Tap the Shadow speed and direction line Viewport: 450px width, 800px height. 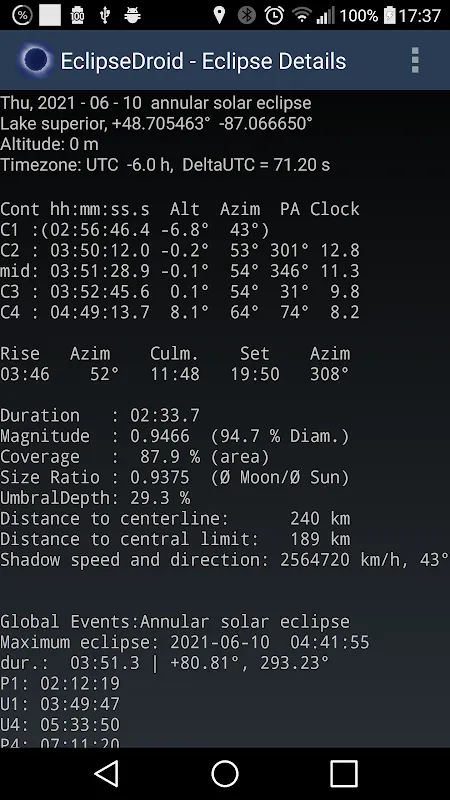point(224,560)
